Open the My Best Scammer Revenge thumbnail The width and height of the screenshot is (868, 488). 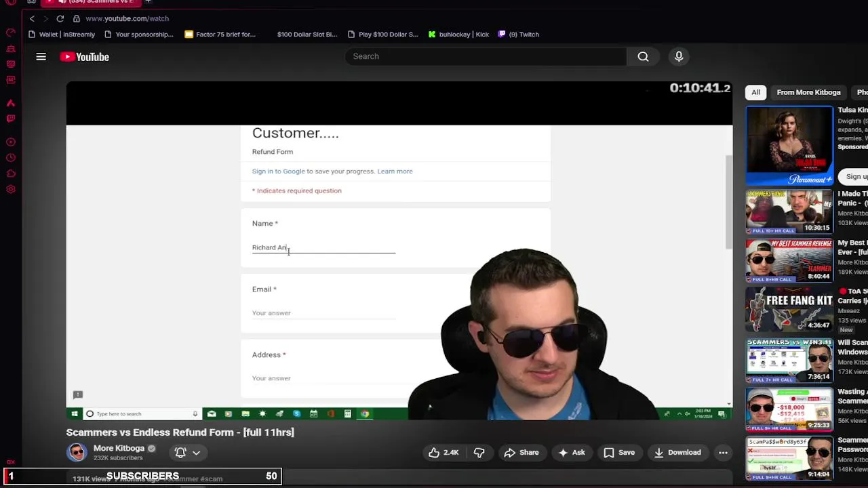click(789, 260)
